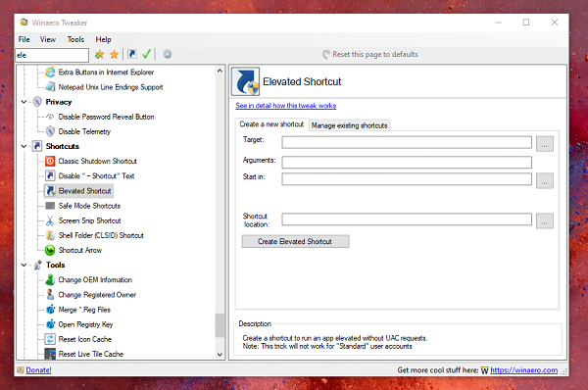Click Create Elevated Shortcut button

tap(295, 241)
